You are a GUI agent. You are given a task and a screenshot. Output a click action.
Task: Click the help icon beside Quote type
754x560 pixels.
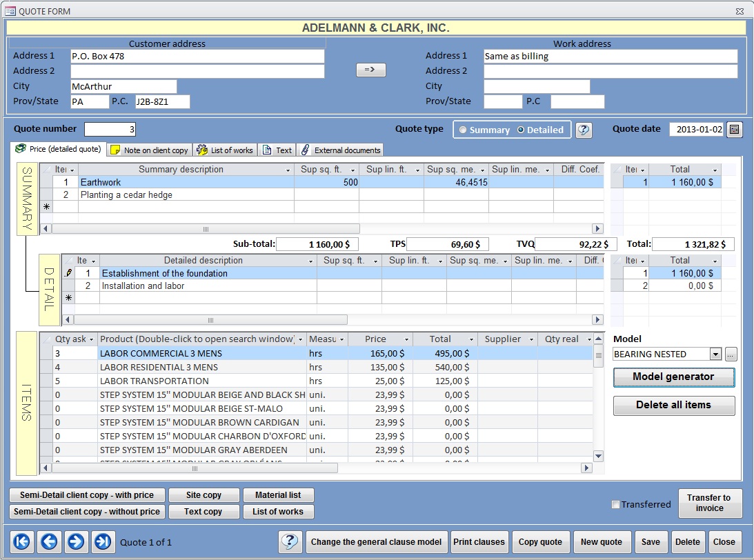pyautogui.click(x=584, y=130)
